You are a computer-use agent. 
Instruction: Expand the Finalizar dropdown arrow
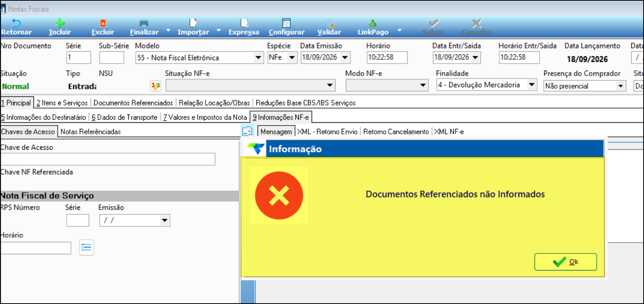click(168, 30)
